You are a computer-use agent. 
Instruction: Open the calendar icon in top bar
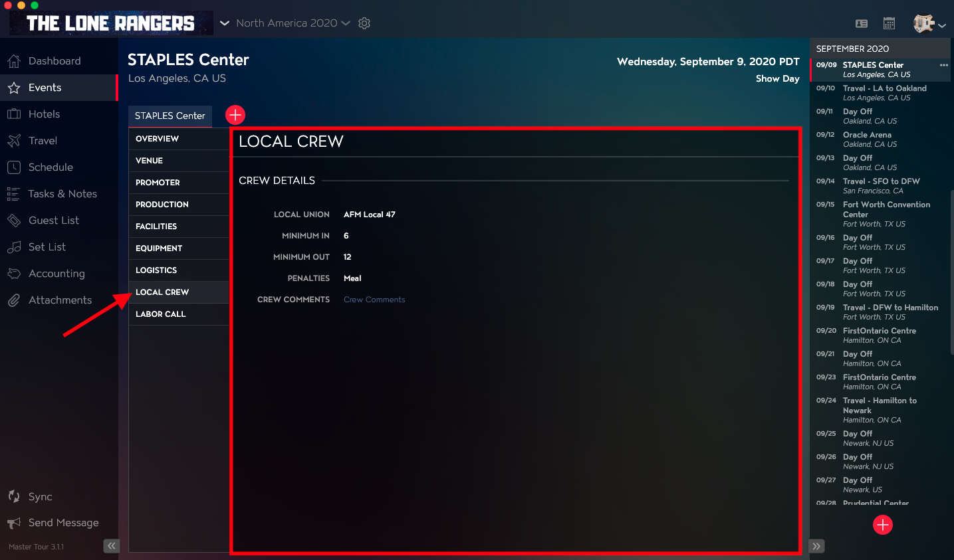(x=889, y=23)
